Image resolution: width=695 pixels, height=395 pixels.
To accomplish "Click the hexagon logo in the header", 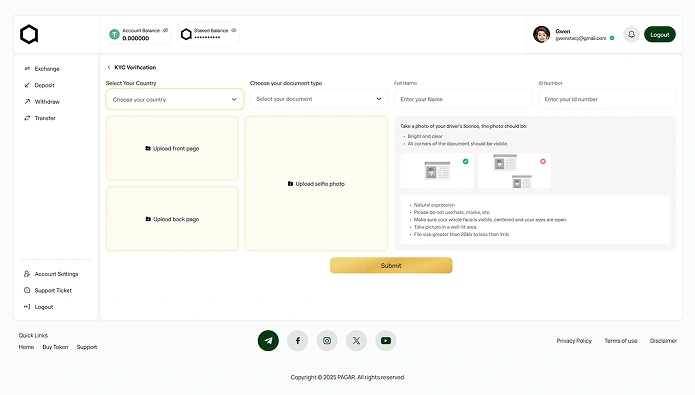I will (x=29, y=34).
